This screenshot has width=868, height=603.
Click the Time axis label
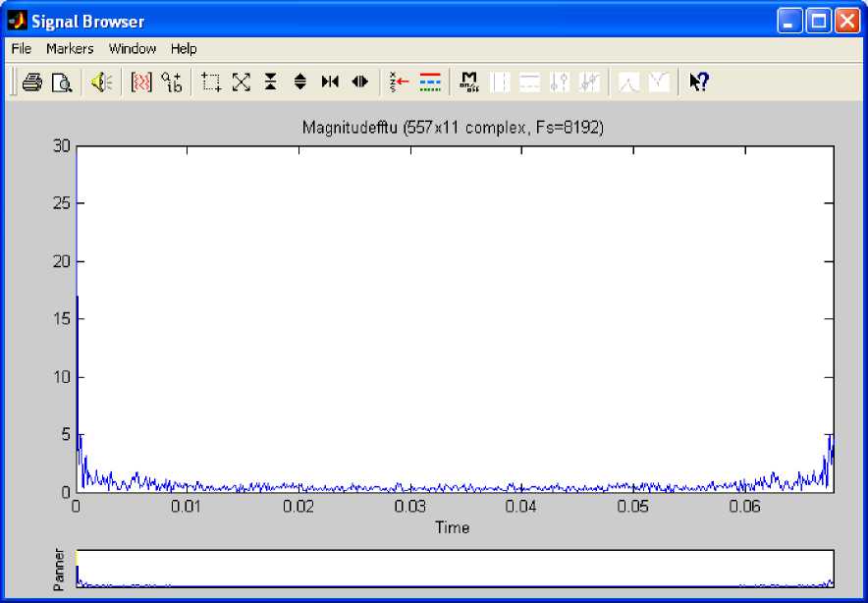453,527
